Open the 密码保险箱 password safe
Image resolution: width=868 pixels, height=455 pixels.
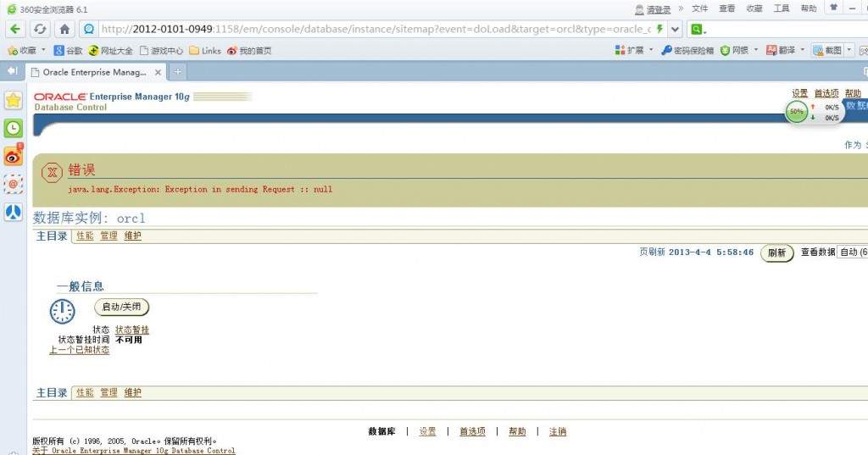(x=687, y=50)
